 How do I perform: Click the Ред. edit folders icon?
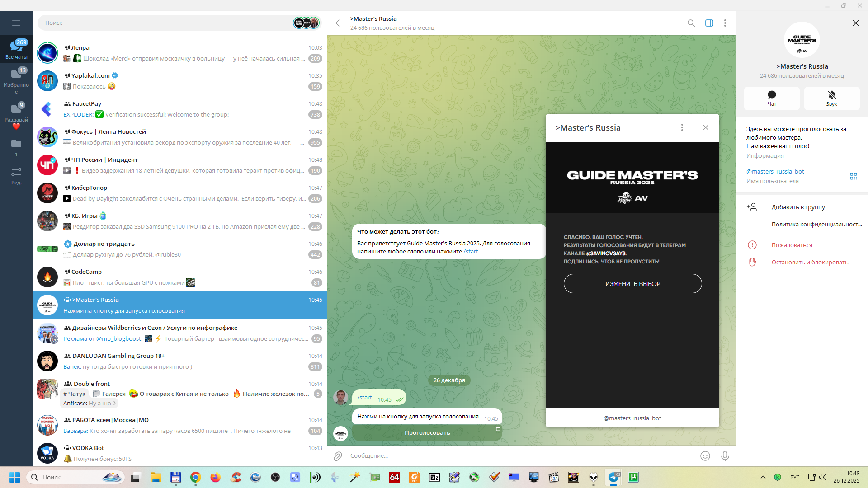16,175
